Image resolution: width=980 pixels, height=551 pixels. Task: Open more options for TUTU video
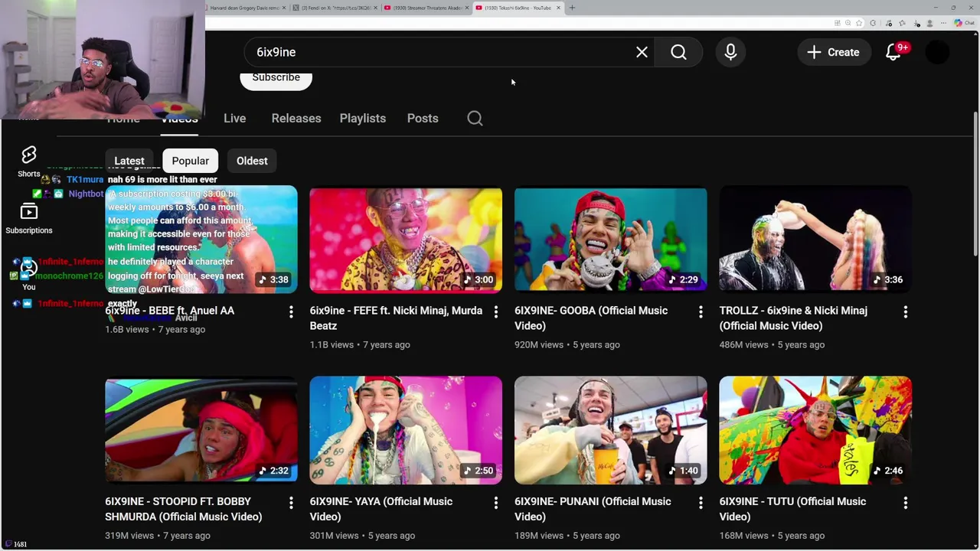[x=905, y=503]
